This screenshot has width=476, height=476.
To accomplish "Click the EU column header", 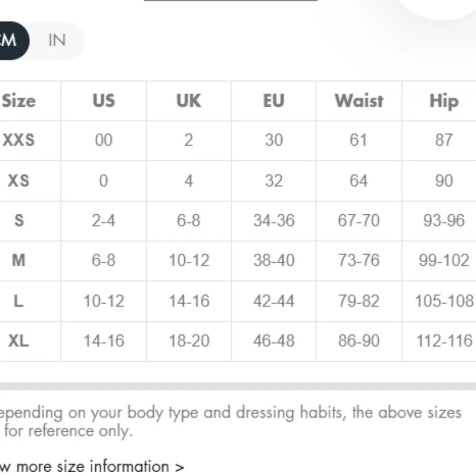I will point(274,101).
